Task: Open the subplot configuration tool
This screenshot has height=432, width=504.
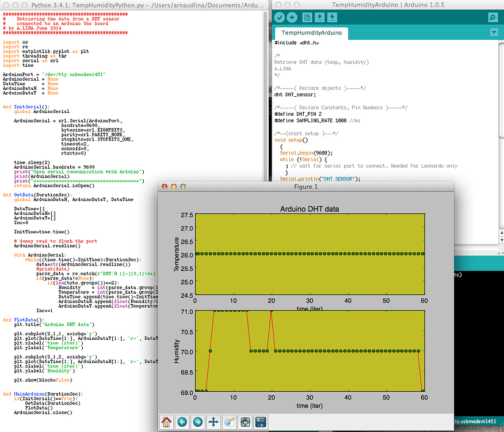Action: (245, 422)
